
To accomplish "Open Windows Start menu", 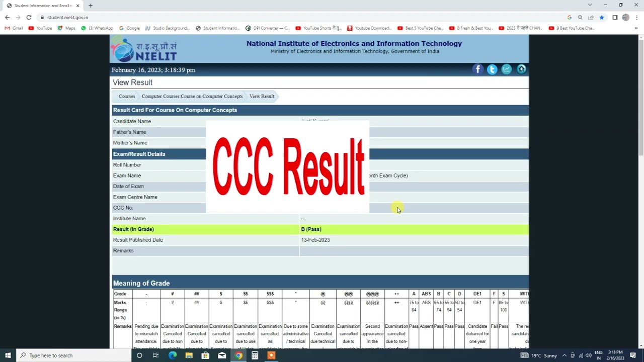I will (x=8, y=355).
